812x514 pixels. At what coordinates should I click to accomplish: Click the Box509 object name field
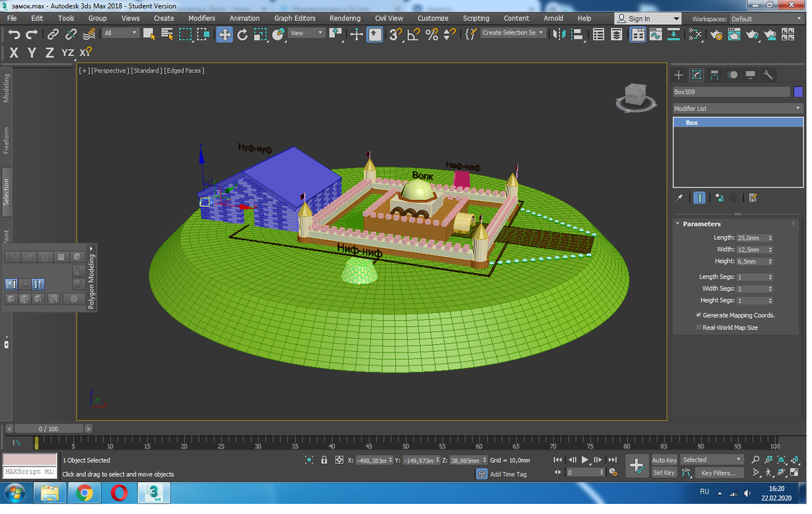731,92
